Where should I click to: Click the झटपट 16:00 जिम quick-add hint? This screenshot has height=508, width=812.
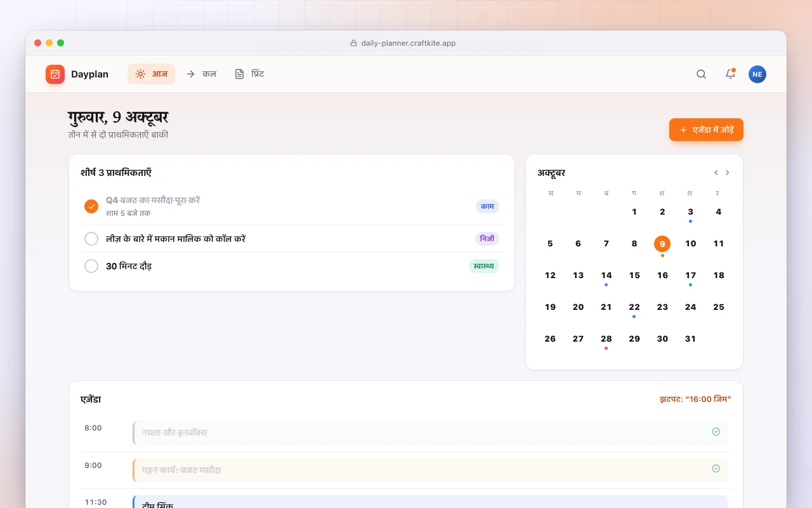695,399
